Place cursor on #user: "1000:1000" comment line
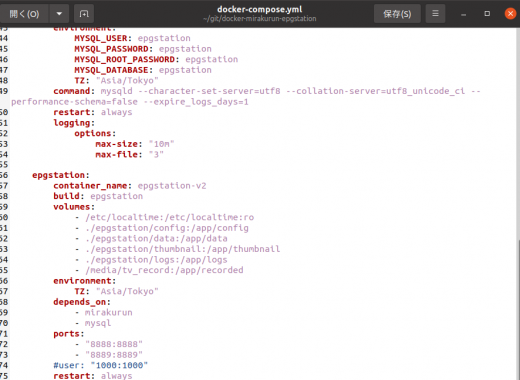The height and width of the screenshot is (380, 520). point(100,365)
